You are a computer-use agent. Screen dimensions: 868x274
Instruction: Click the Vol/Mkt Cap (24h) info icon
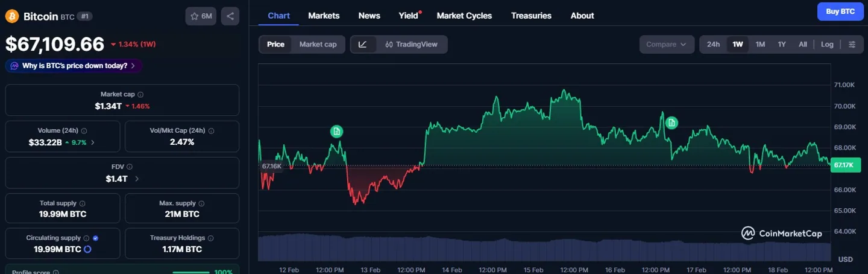point(211,131)
